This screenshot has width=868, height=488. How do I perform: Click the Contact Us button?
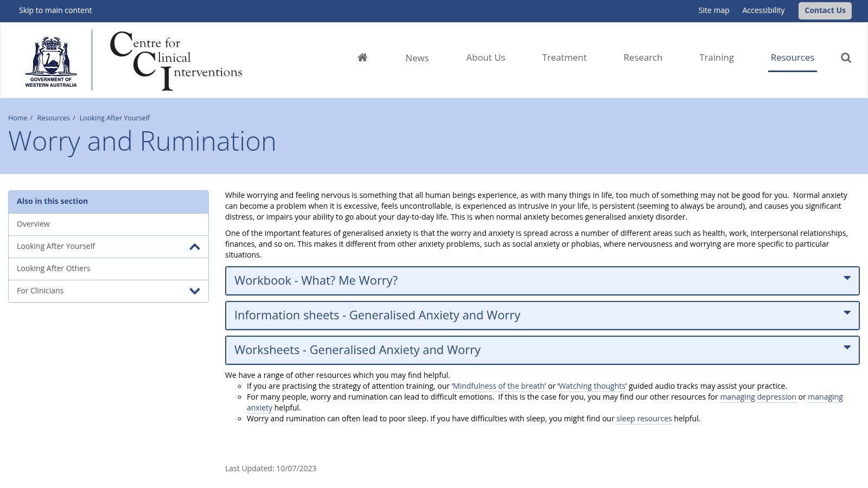click(x=825, y=10)
